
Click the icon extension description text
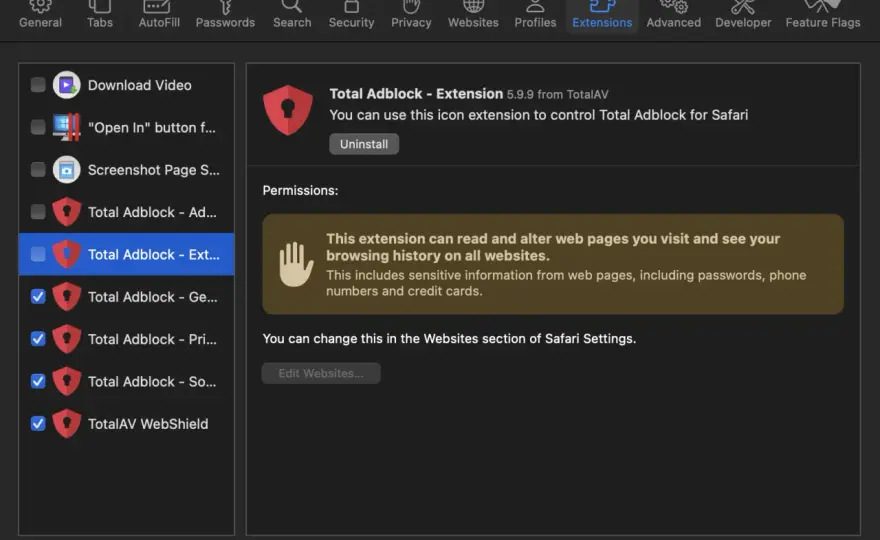(538, 115)
